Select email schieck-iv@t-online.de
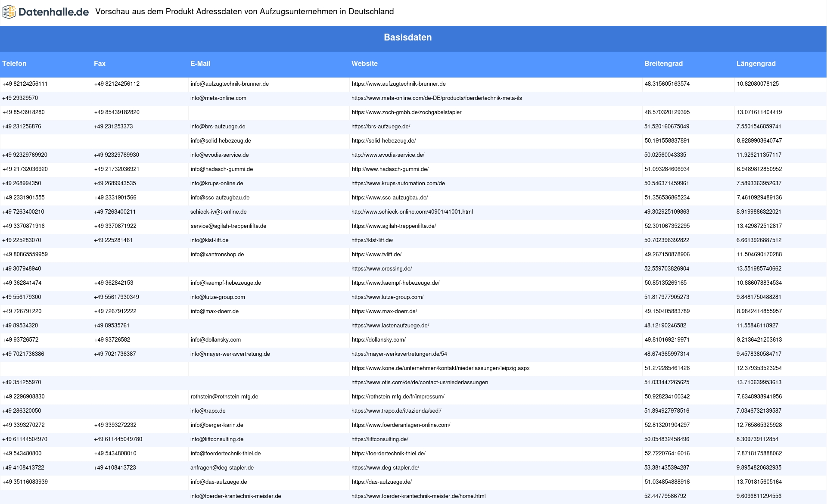The width and height of the screenshot is (827, 504). 218,212
